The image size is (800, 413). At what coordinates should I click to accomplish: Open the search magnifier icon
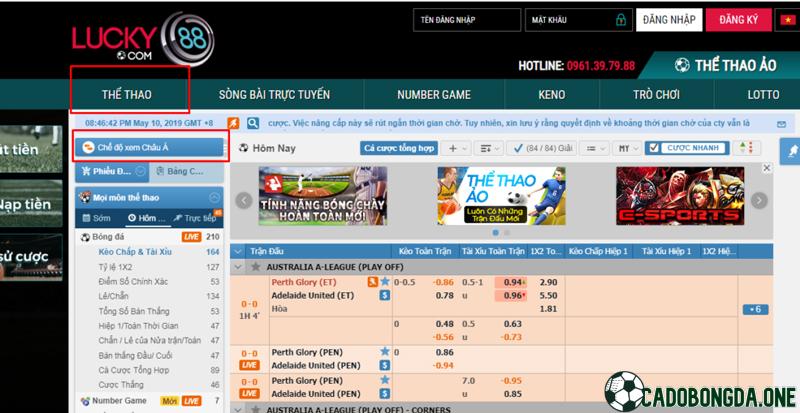(253, 123)
